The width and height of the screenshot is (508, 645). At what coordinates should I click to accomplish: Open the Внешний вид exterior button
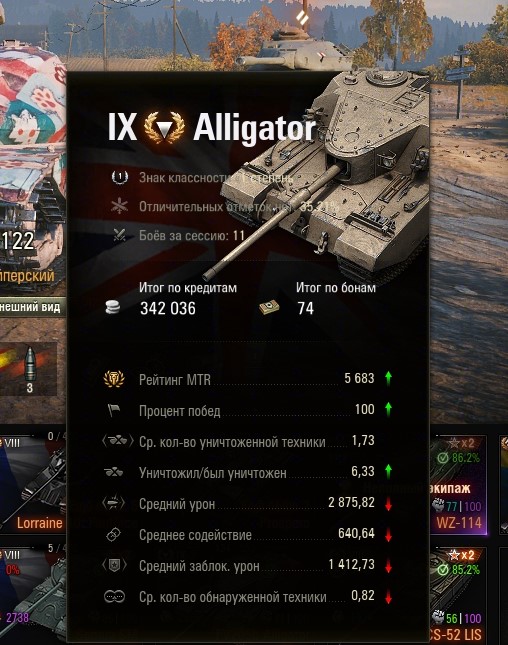point(31,307)
